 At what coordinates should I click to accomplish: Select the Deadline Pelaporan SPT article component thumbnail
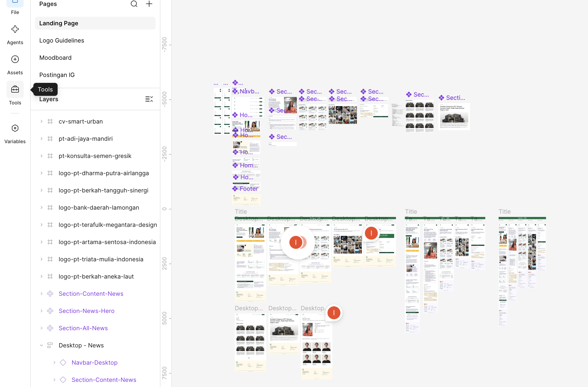click(454, 117)
